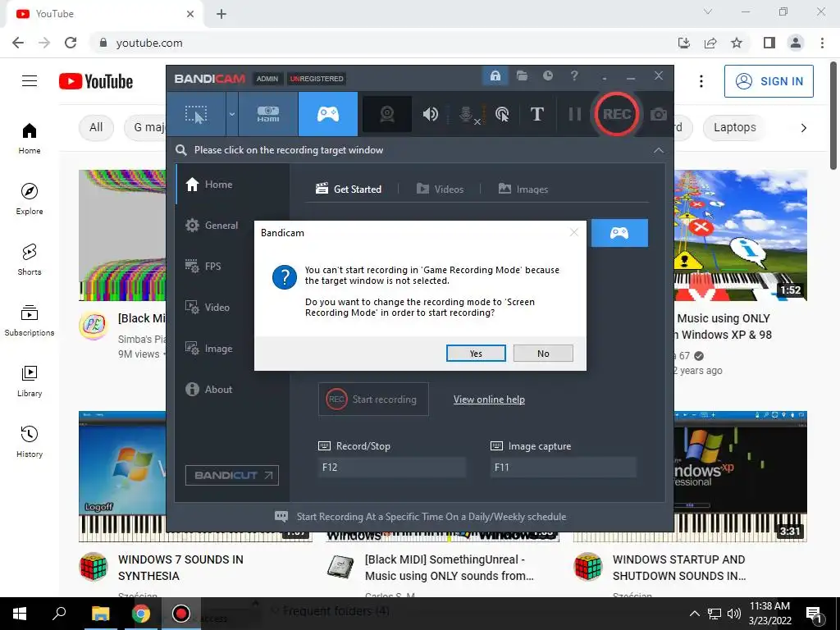Toggle speaker sound recording icon
The width and height of the screenshot is (840, 630).
(430, 114)
